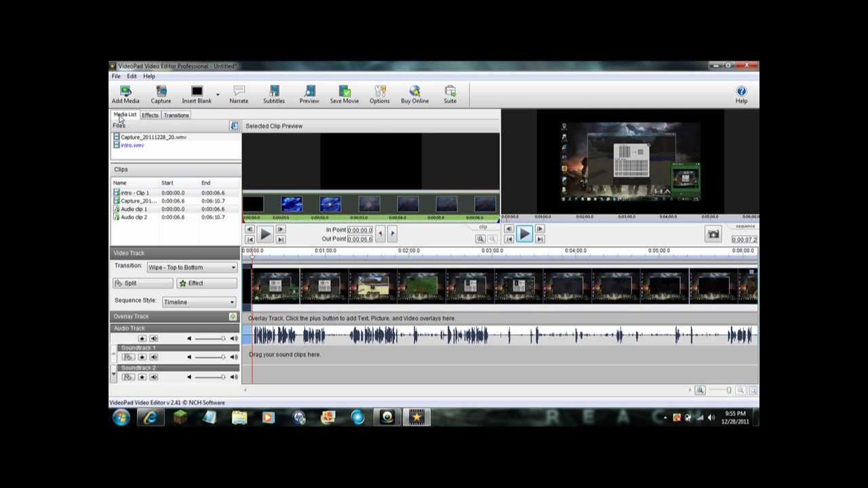
Task: Click the Windows Start button
Action: tap(121, 418)
